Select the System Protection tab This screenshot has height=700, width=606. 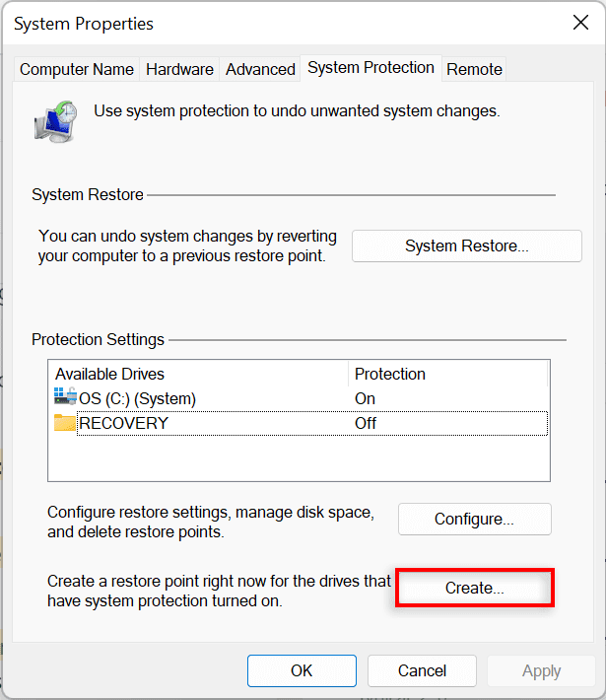pos(370,68)
